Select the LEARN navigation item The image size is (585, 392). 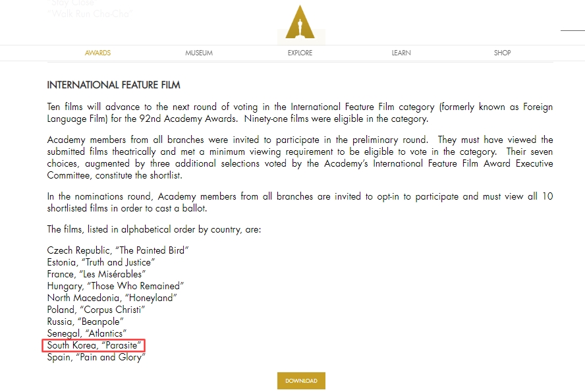pos(401,53)
